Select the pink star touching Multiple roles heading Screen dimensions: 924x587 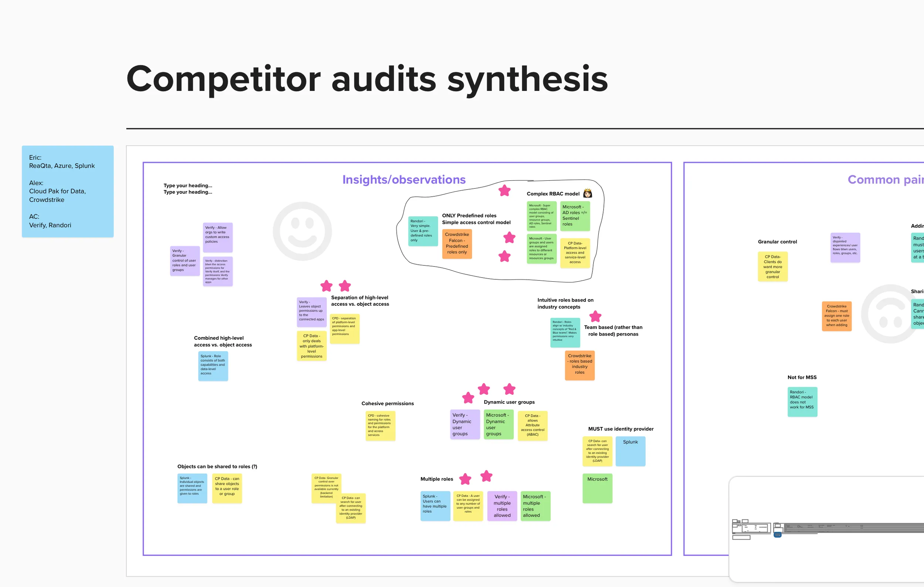click(465, 479)
